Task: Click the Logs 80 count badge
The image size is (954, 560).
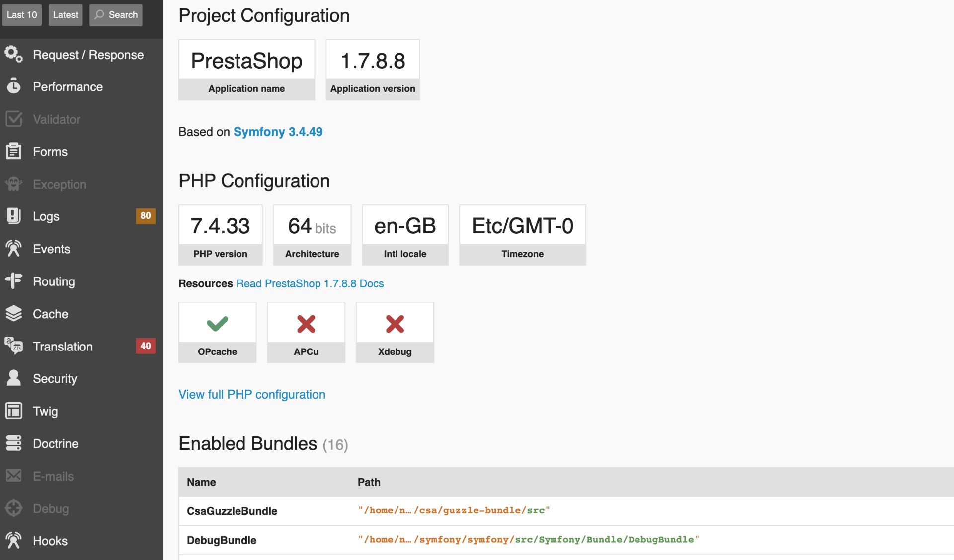Action: point(145,216)
